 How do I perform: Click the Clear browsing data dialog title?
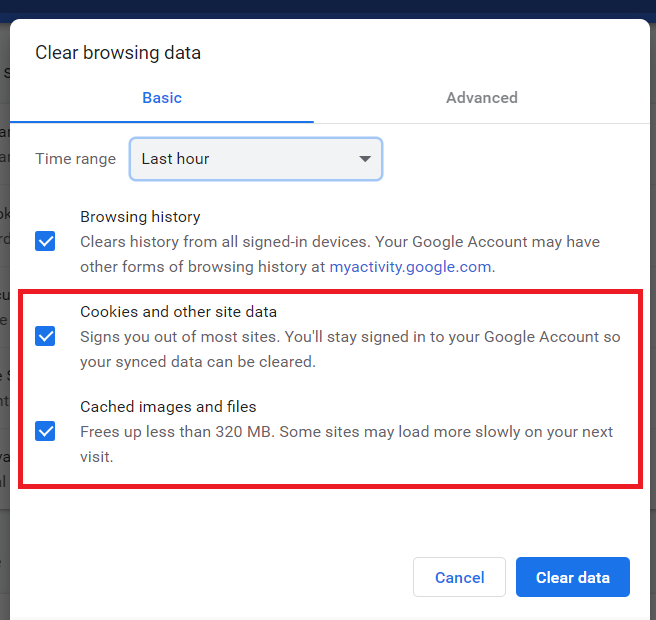click(x=118, y=53)
